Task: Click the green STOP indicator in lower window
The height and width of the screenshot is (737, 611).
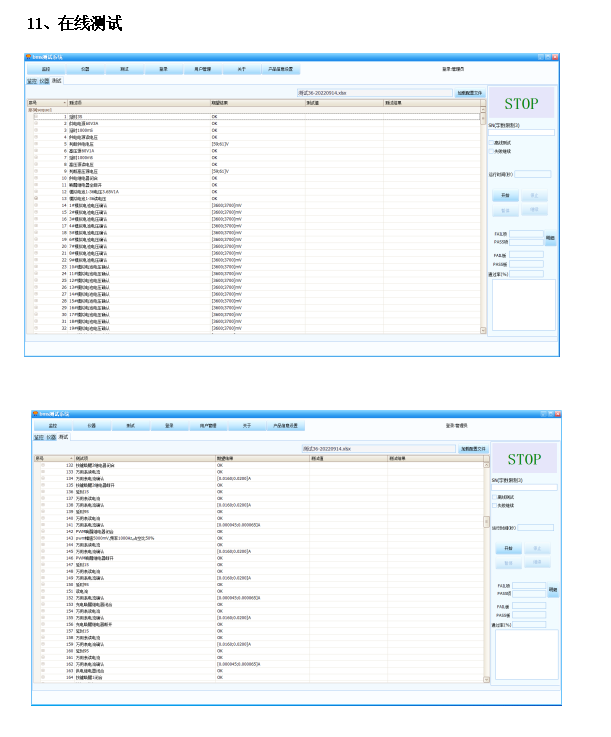Action: [523, 459]
